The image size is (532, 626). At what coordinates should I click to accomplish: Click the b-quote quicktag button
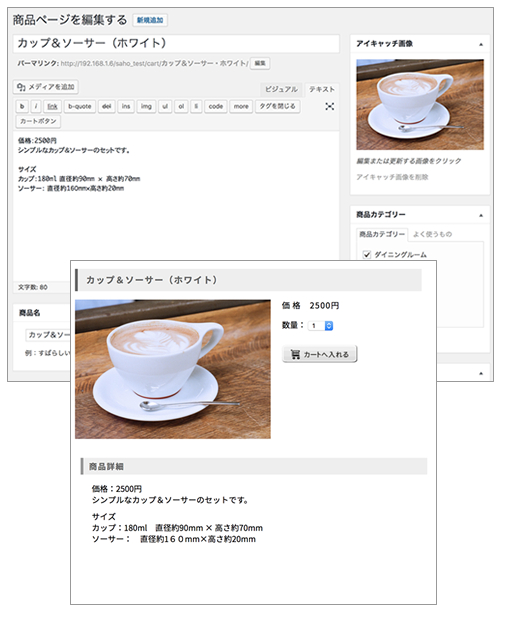80,106
